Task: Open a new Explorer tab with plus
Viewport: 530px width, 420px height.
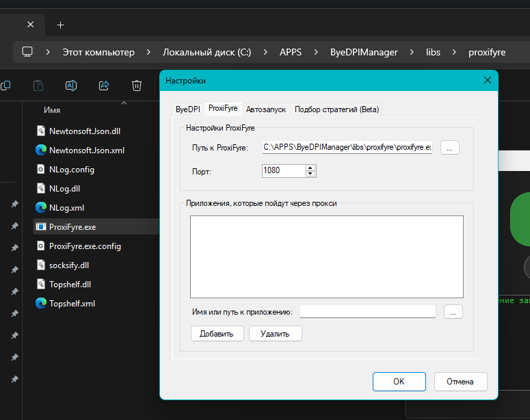Action: [60, 25]
